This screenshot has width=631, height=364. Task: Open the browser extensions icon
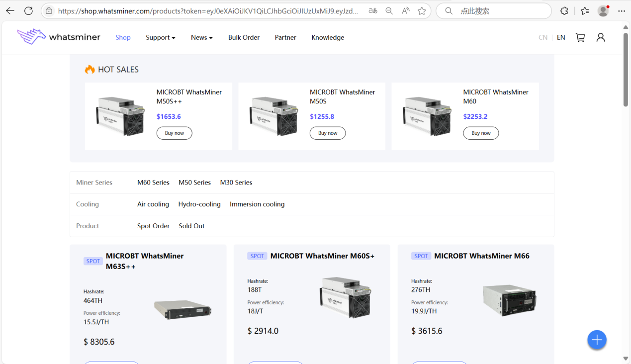[x=564, y=10]
